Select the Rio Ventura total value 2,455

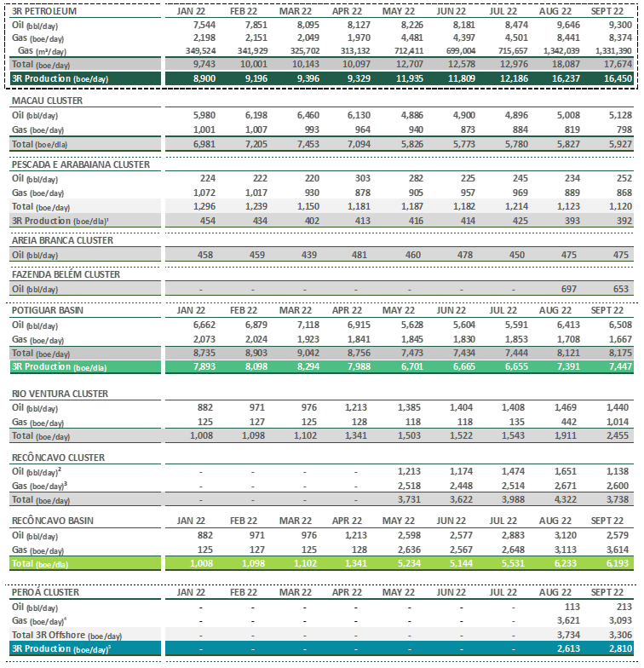point(617,436)
